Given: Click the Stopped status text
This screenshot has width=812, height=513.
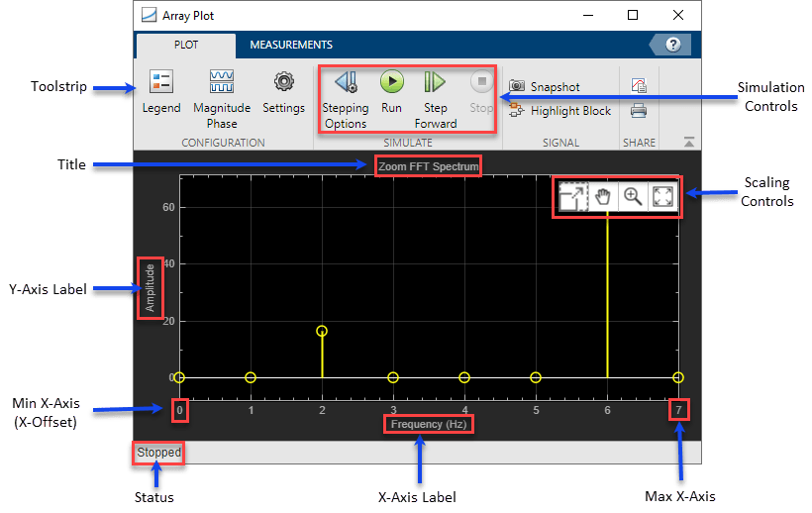Looking at the screenshot, I should pyautogui.click(x=159, y=453).
